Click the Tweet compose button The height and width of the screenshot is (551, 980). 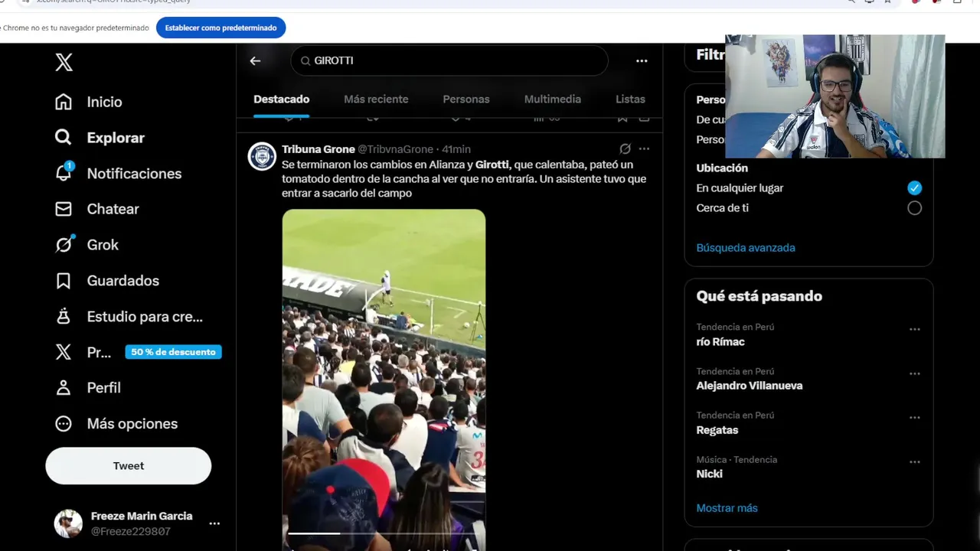(x=129, y=466)
